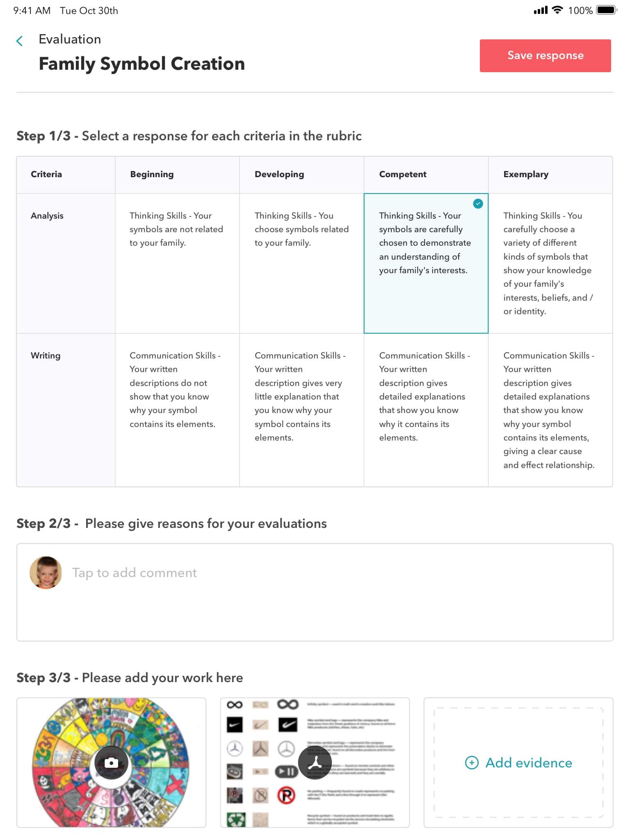The width and height of the screenshot is (630, 840).
Task: Choose Developing level for Writing criteria
Action: [301, 410]
